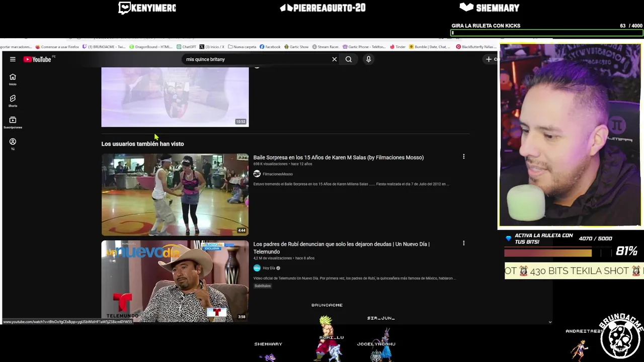Go to Inicio in the sidebar

pos(13,79)
